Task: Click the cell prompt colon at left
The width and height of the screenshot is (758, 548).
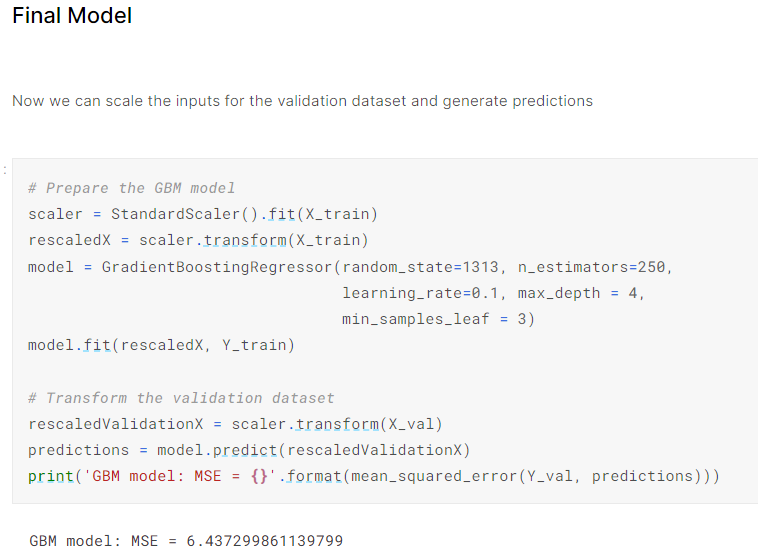Action: click(x=5, y=166)
